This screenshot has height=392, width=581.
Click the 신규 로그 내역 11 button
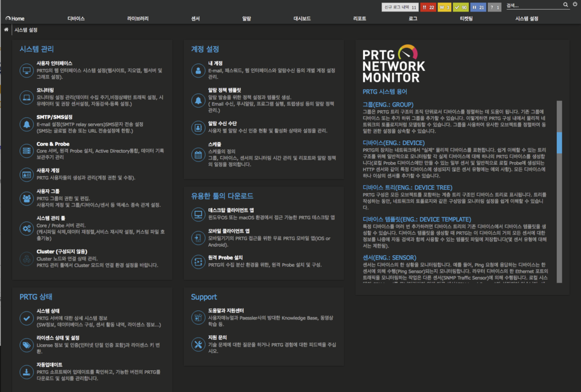point(400,7)
